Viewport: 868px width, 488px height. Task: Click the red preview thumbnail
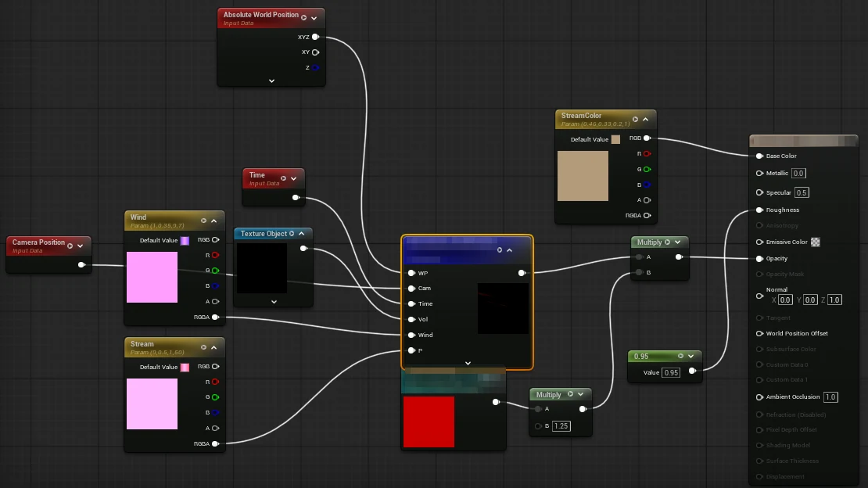click(429, 422)
